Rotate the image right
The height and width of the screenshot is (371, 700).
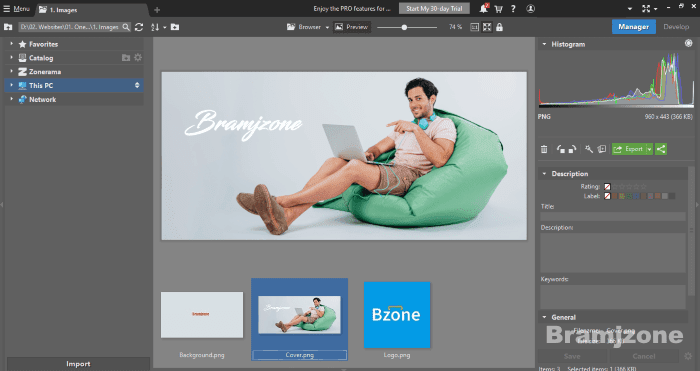[x=572, y=149]
